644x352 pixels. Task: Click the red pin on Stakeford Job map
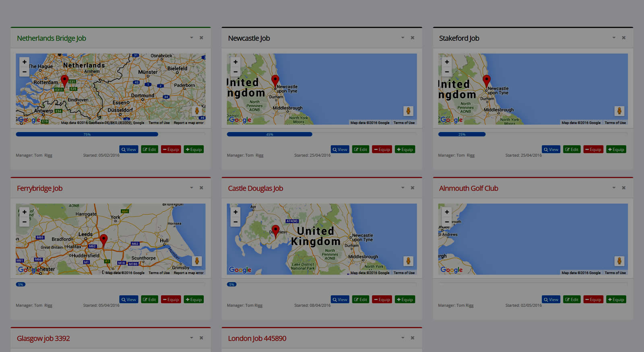tap(486, 81)
